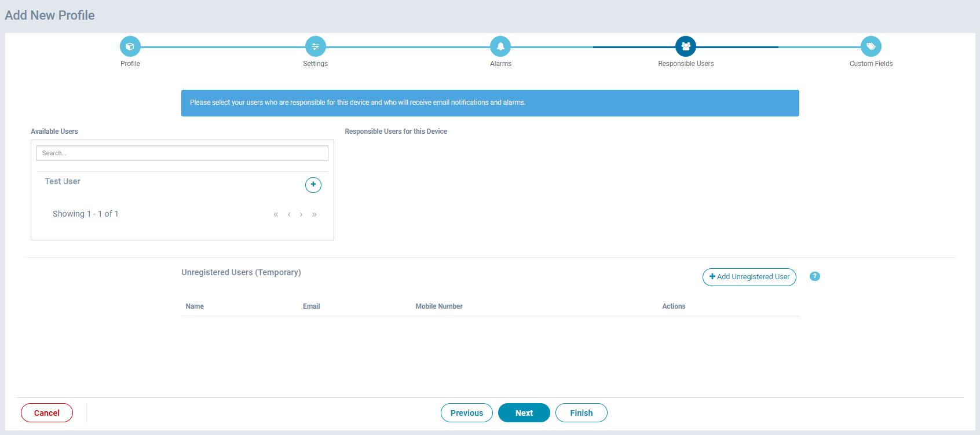Jump to the Alarms bell step
The width and height of the screenshot is (980, 435).
coord(500,46)
